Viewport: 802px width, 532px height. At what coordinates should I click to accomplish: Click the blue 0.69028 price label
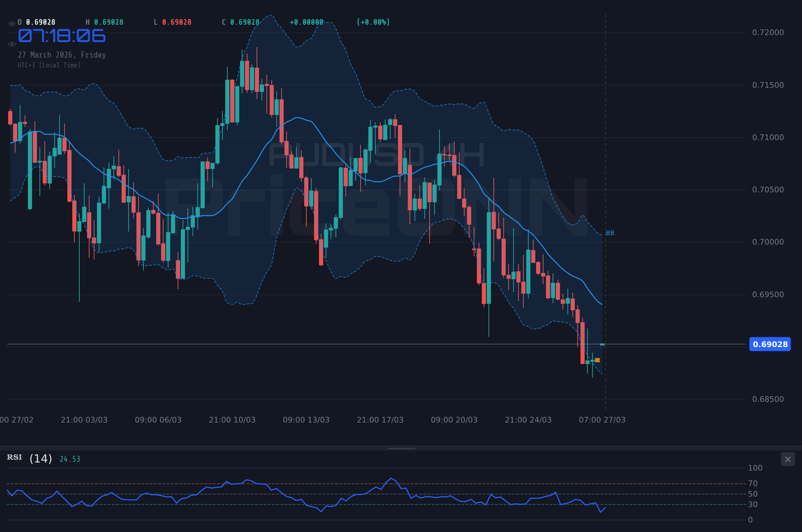pyautogui.click(x=770, y=344)
